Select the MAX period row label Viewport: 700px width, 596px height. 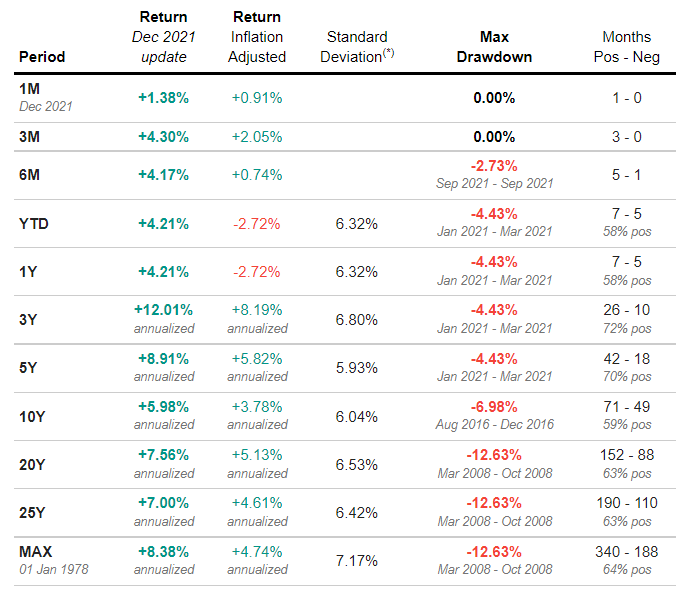tap(36, 551)
